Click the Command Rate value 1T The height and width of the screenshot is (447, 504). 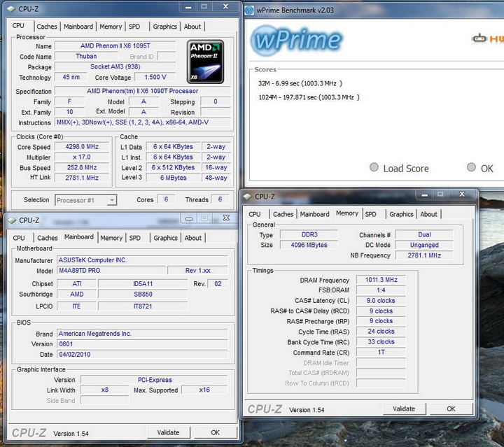[x=381, y=353]
